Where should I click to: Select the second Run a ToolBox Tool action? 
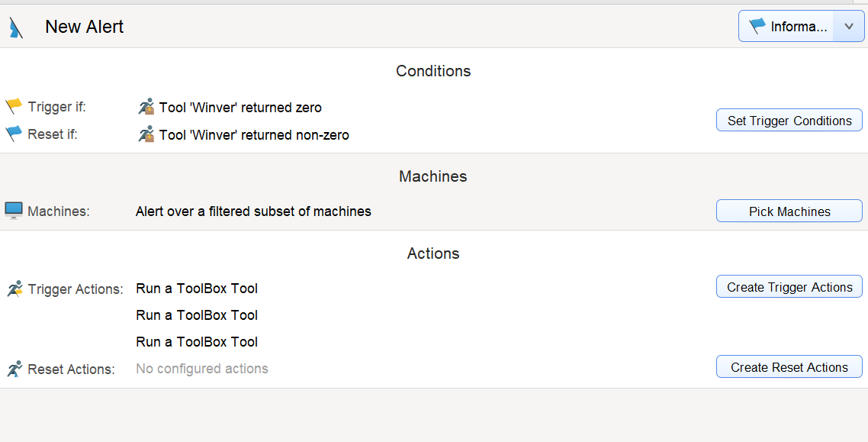(197, 315)
